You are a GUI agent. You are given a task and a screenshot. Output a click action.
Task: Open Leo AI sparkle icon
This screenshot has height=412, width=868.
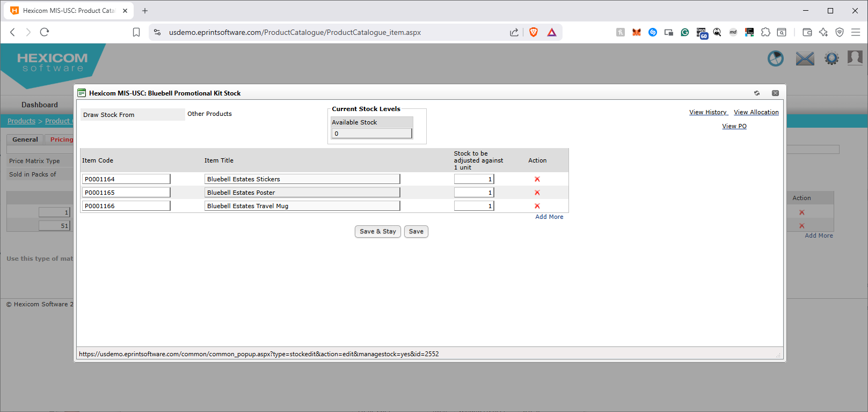click(823, 32)
